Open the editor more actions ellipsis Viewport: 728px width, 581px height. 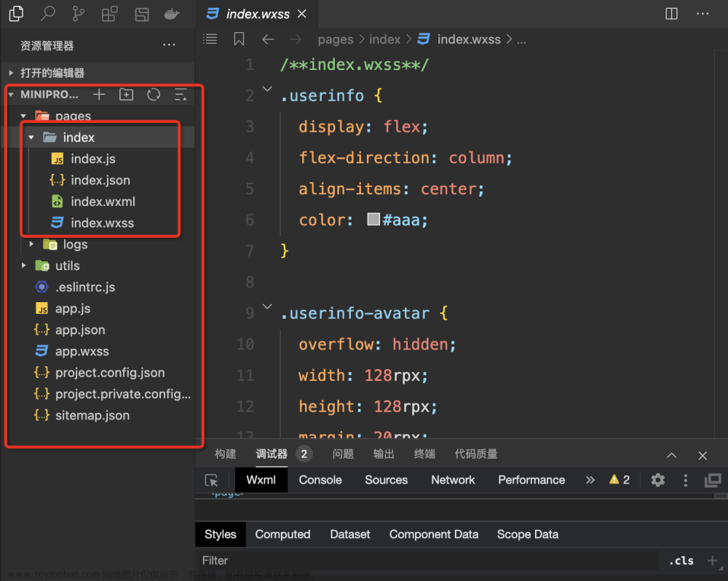point(703,13)
